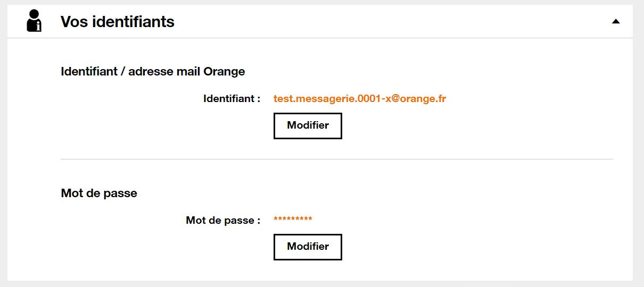The width and height of the screenshot is (644, 287).
Task: Click the user info icon in header
Action: point(34,21)
